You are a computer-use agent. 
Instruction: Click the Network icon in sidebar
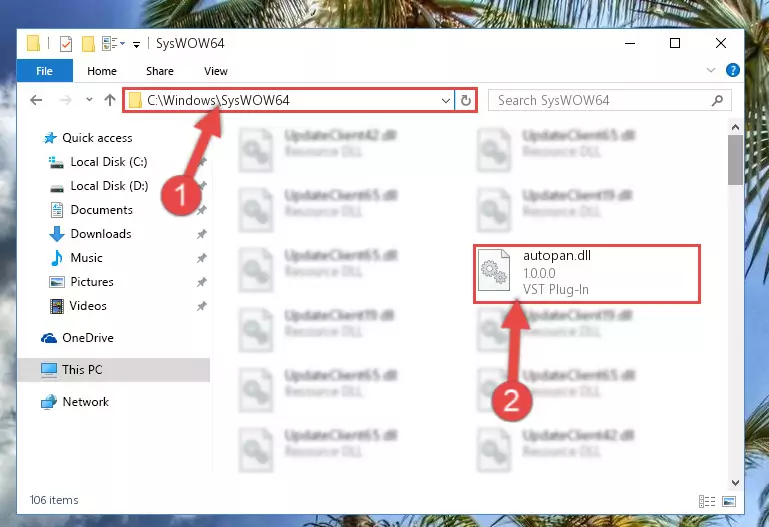(x=49, y=402)
